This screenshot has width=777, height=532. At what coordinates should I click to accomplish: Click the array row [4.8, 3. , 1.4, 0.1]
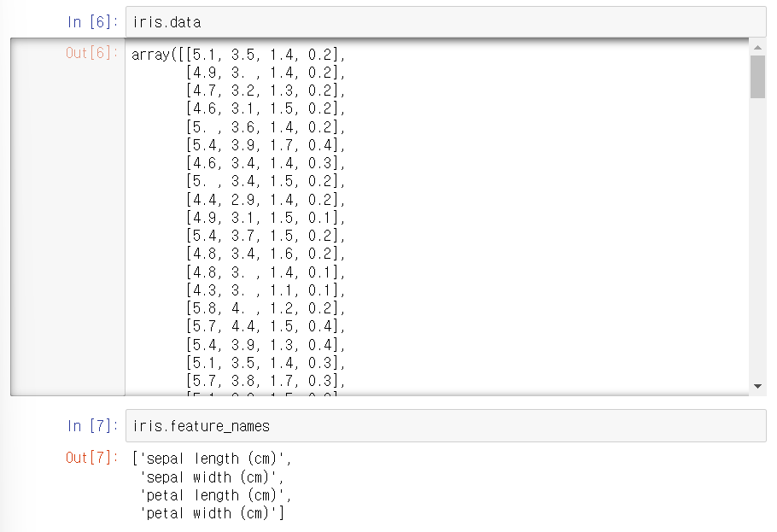(x=265, y=272)
